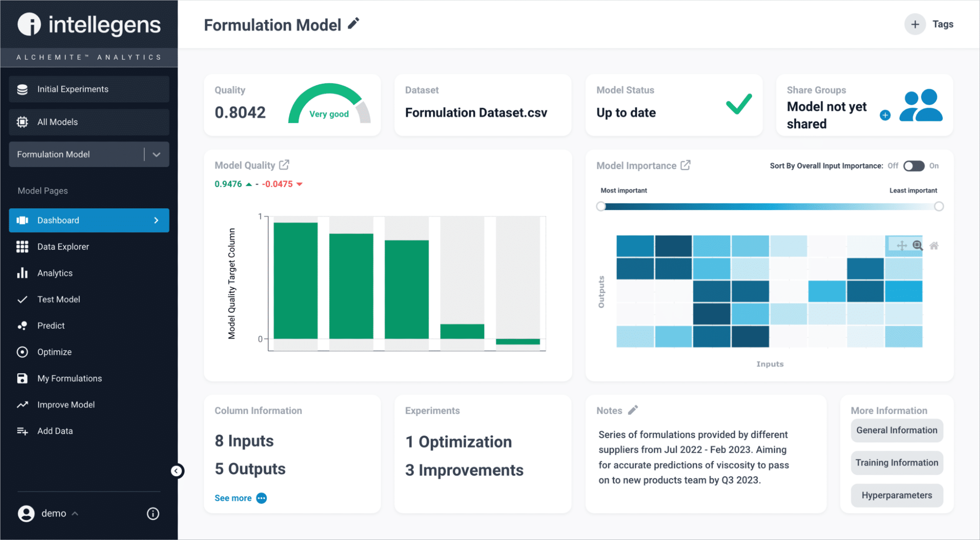Select the zoom tool on importance heatmap
The width and height of the screenshot is (980, 540).
918,245
